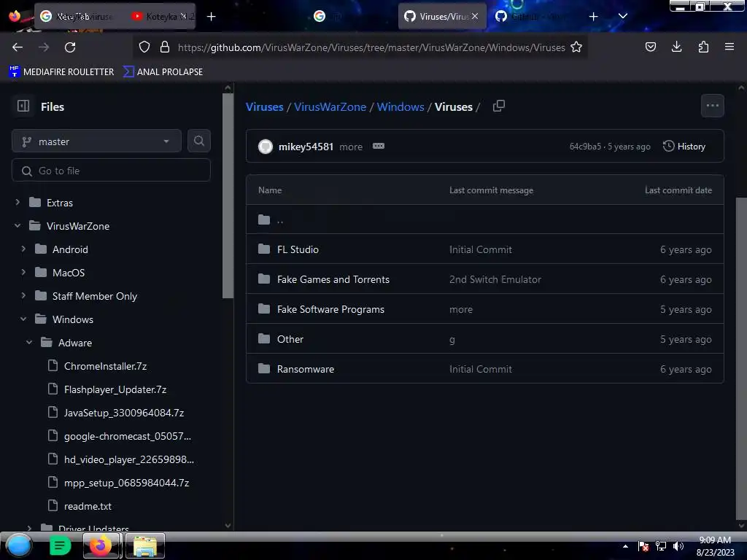Viewport: 747px width, 560px height.
Task: Collapse the Windows tree folder
Action: [23, 319]
